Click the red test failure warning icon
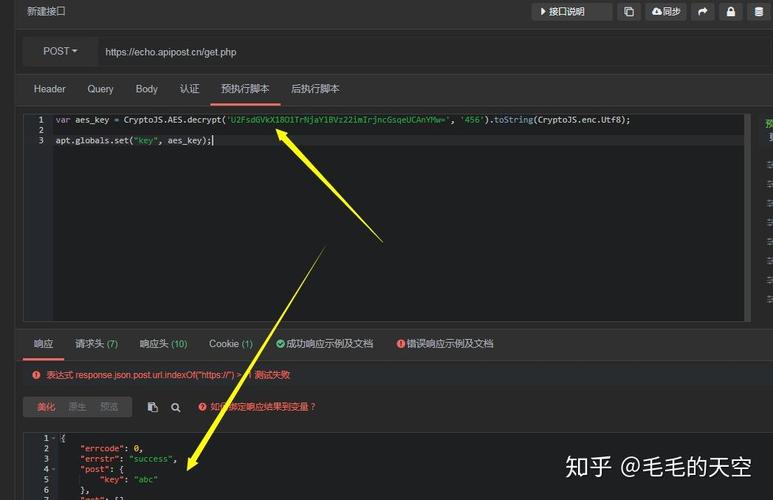Viewport: 773px width, 500px height. tap(36, 375)
